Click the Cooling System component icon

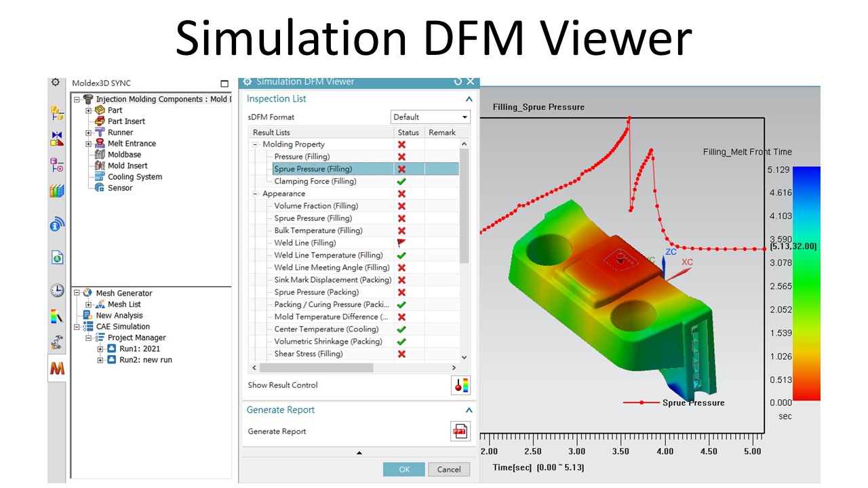tap(100, 177)
